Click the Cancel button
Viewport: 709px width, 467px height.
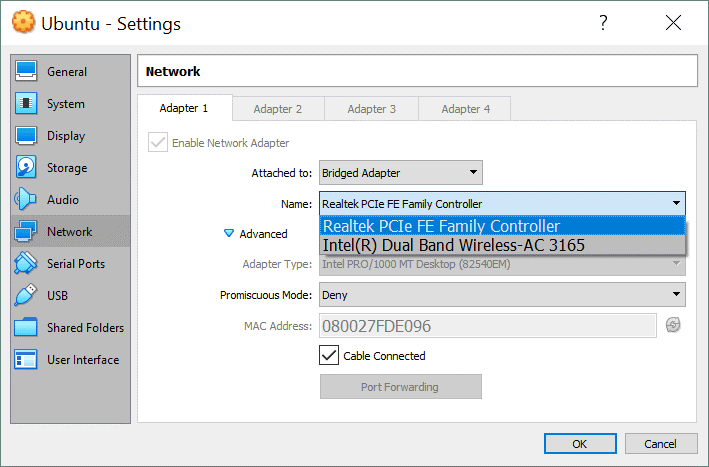pyautogui.click(x=660, y=443)
